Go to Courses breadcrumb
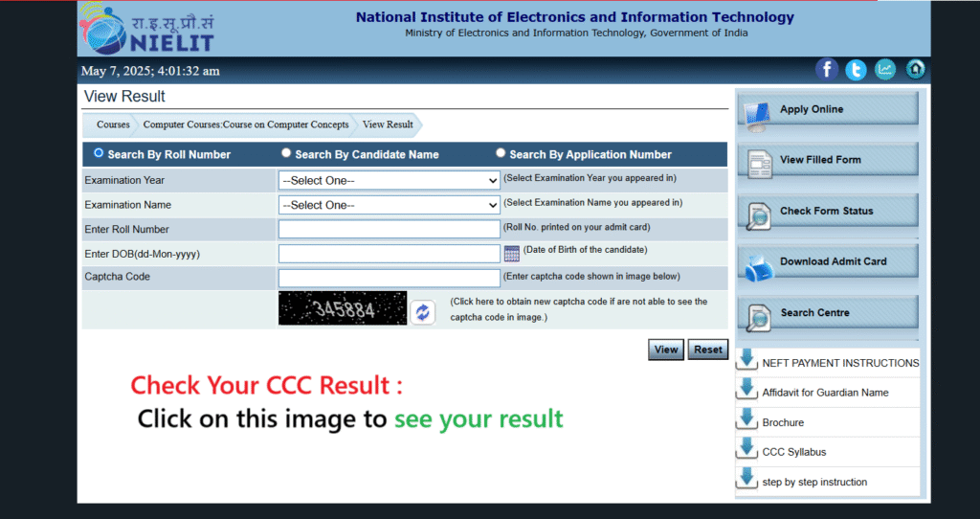Screen dimensions: 980x519 (113, 124)
